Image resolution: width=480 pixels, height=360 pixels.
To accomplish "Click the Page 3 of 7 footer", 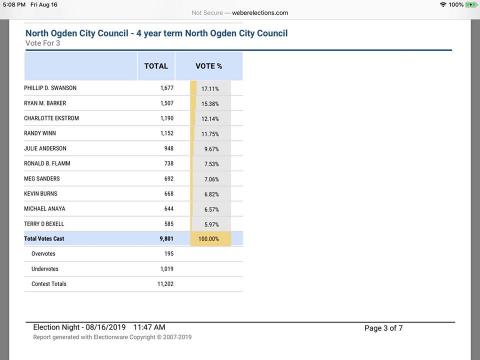I will [x=383, y=328].
